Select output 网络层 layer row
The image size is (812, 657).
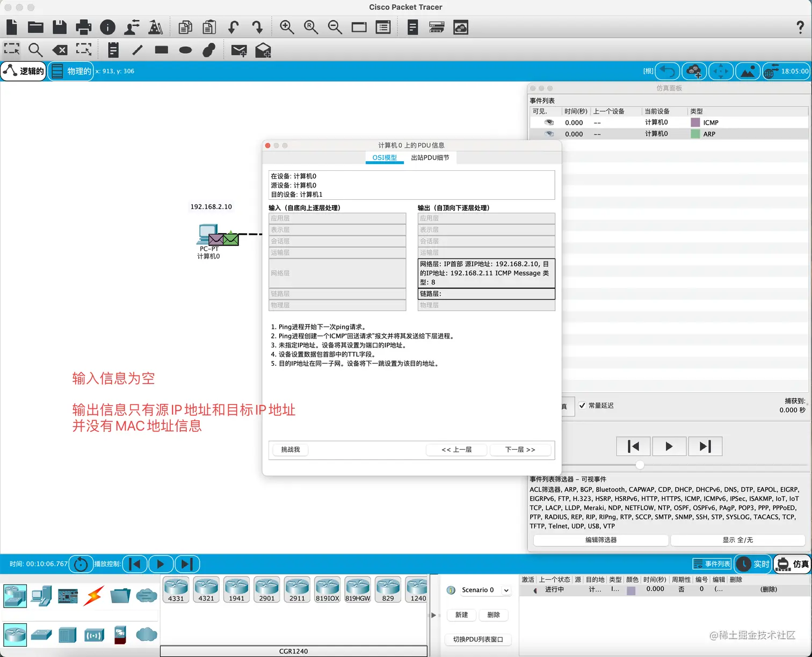(487, 273)
